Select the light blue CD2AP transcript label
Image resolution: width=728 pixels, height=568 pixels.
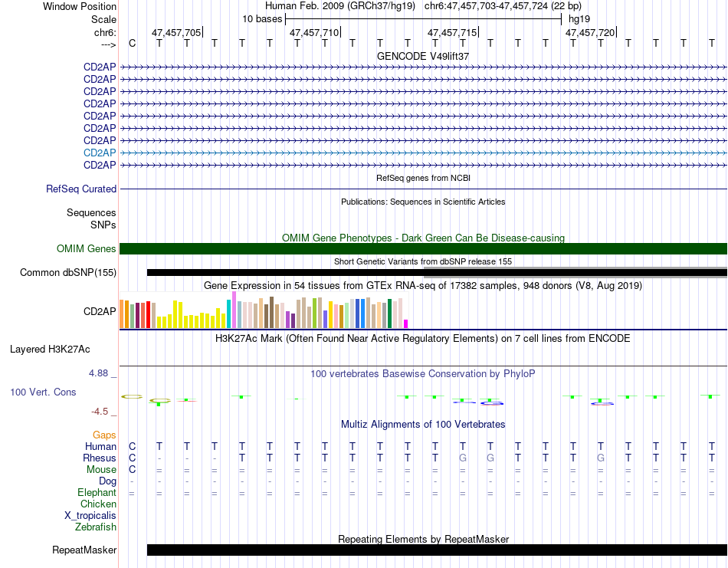click(x=100, y=153)
